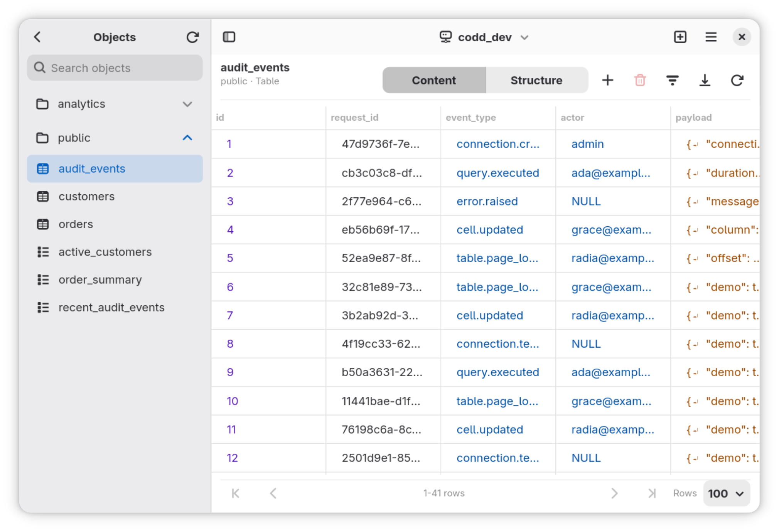Open the hamburger menu

(711, 37)
